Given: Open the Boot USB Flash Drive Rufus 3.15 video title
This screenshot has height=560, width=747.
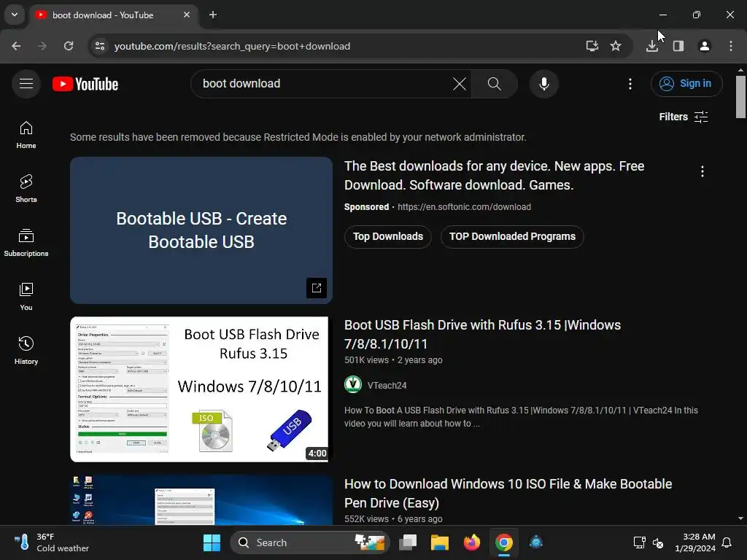Looking at the screenshot, I should click(482, 334).
